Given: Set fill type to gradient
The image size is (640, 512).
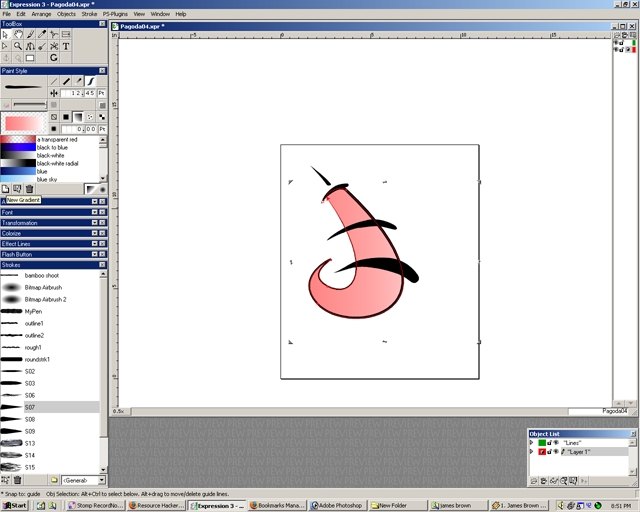Looking at the screenshot, I should [78, 117].
